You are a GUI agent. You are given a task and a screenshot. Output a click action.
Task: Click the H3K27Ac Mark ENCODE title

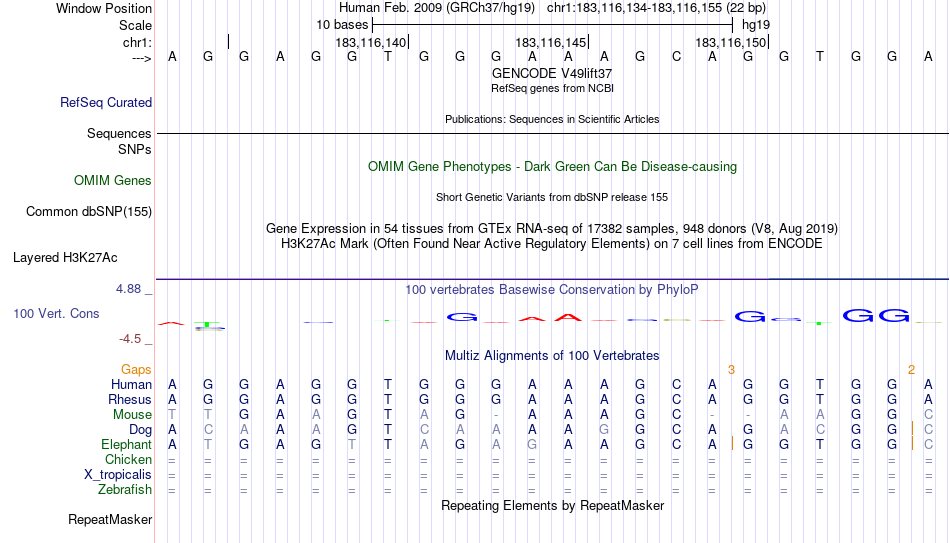pyautogui.click(x=552, y=244)
